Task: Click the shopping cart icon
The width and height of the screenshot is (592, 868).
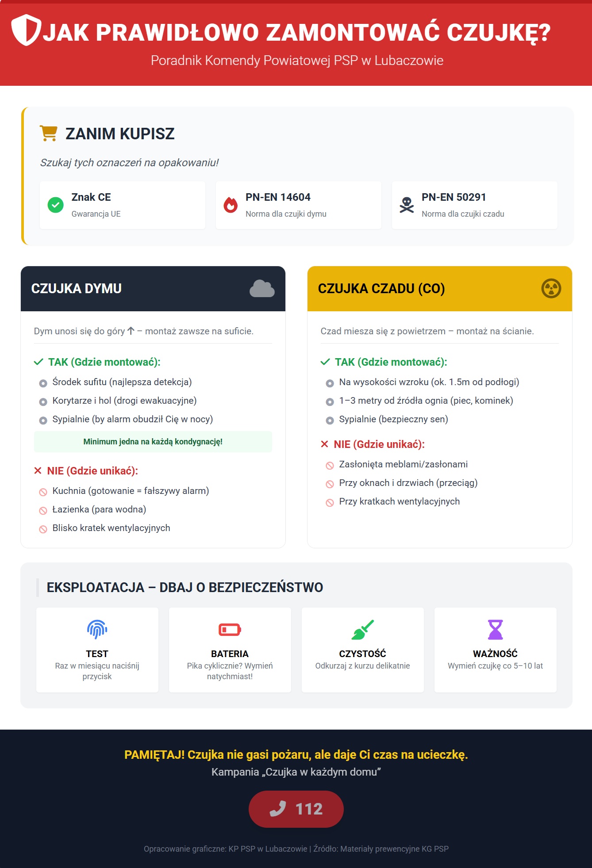Action: (x=49, y=133)
